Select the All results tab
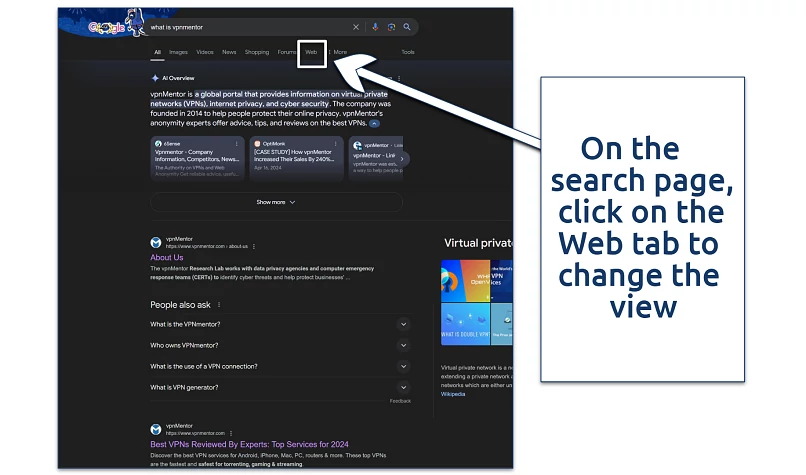Viewport: 806px width, 475px height. [x=157, y=52]
